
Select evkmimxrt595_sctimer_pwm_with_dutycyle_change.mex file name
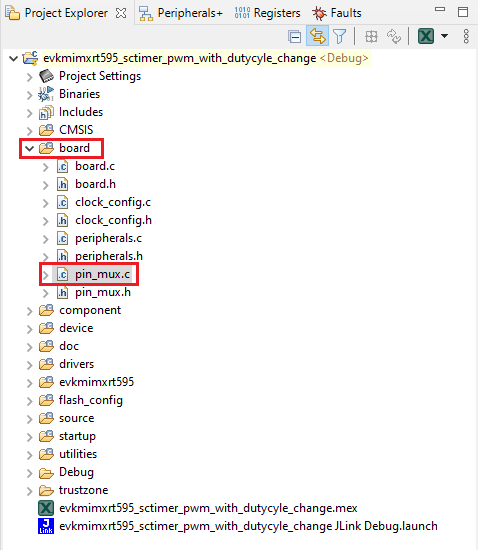(208, 508)
